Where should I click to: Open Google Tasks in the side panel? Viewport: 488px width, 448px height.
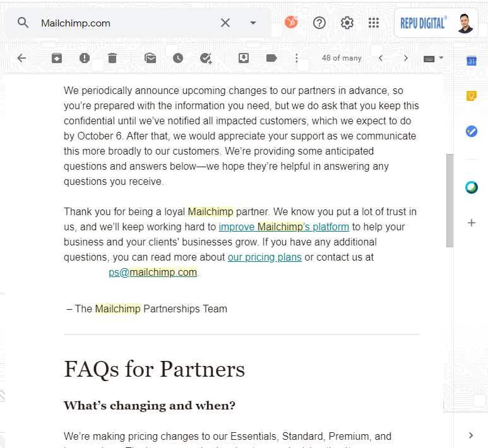pos(472,131)
